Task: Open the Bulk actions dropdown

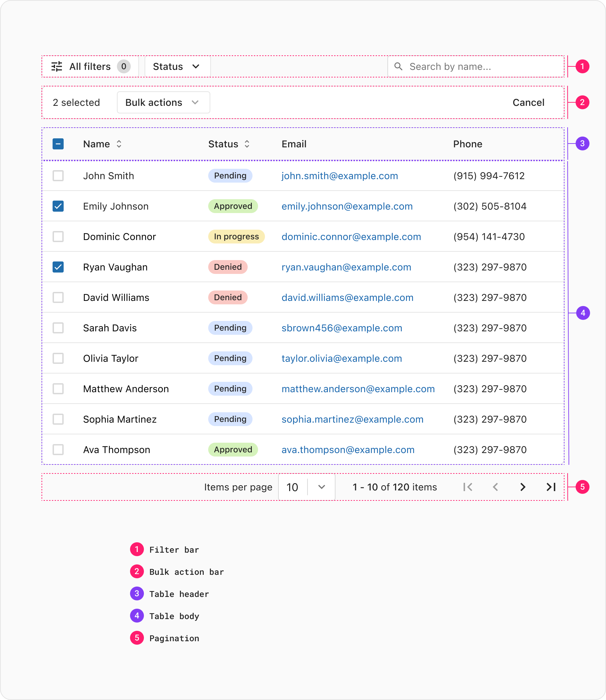Action: (164, 102)
